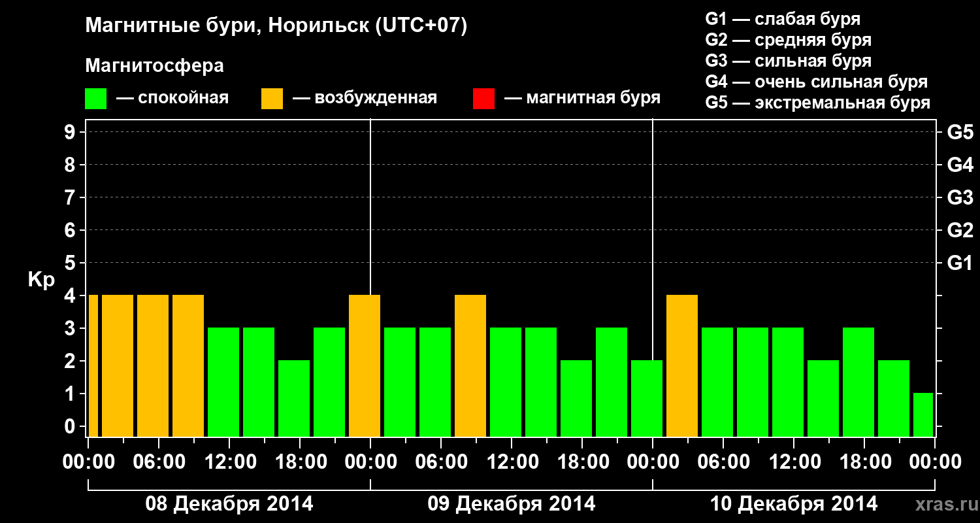
Task: Click the green bar above 12:00 on 08 Декабря
Action: click(223, 382)
